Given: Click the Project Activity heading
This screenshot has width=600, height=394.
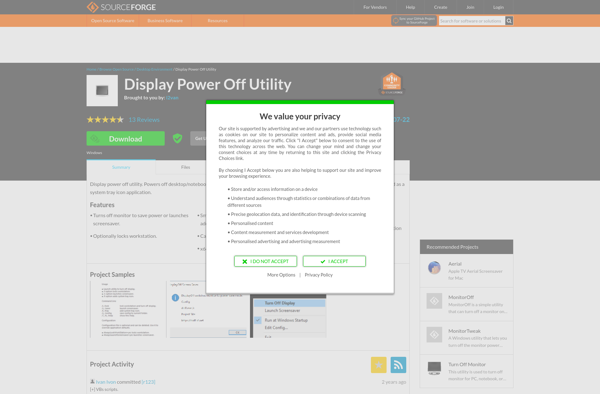Looking at the screenshot, I should coord(112,364).
